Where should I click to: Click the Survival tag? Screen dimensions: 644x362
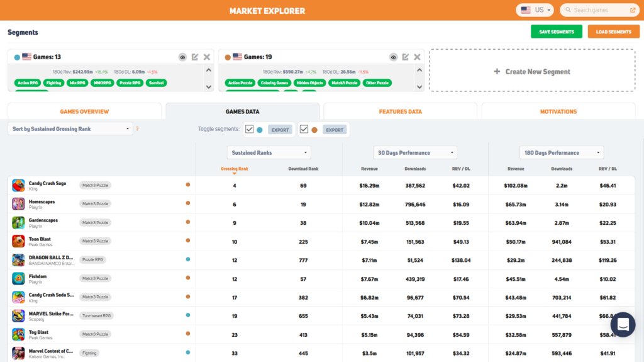pos(156,82)
